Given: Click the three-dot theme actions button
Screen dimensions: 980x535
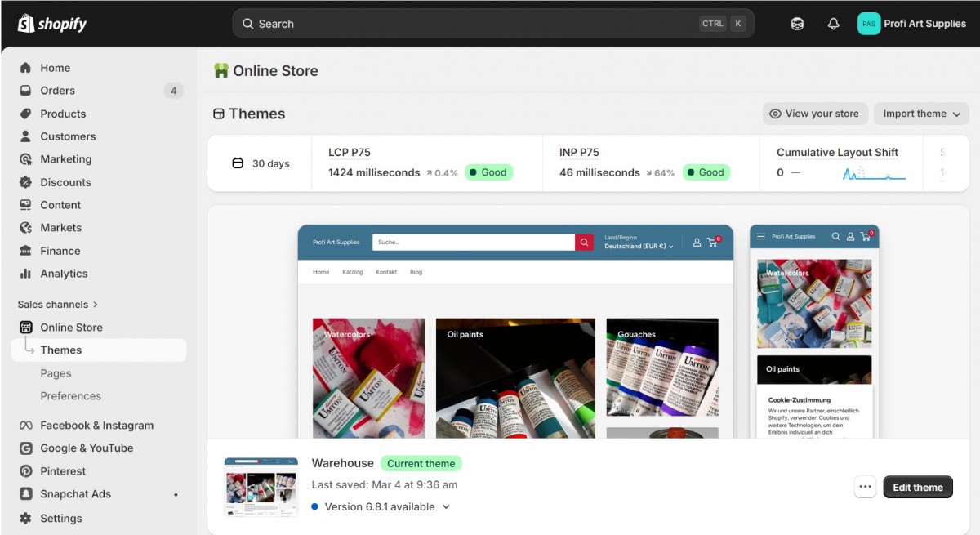Looking at the screenshot, I should point(865,487).
